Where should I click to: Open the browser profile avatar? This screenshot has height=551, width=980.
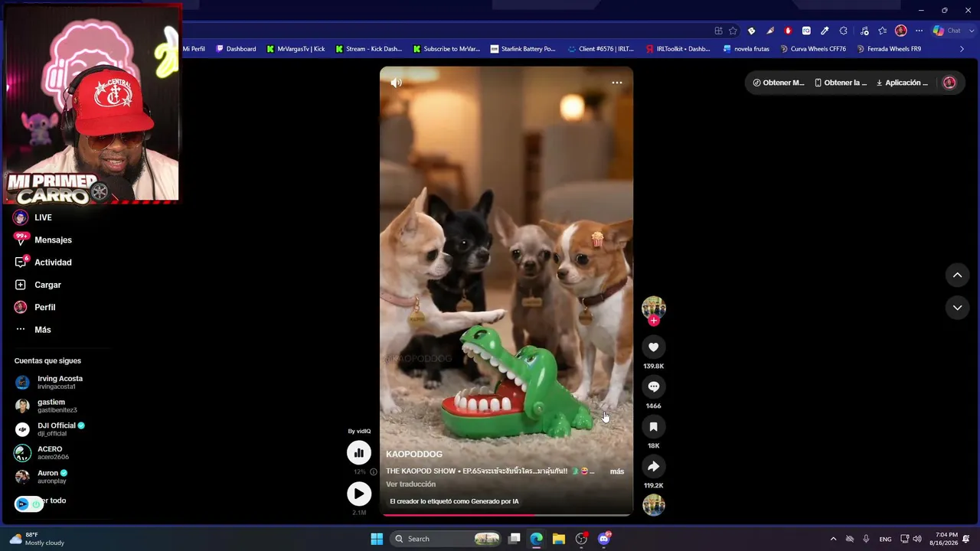(x=901, y=31)
